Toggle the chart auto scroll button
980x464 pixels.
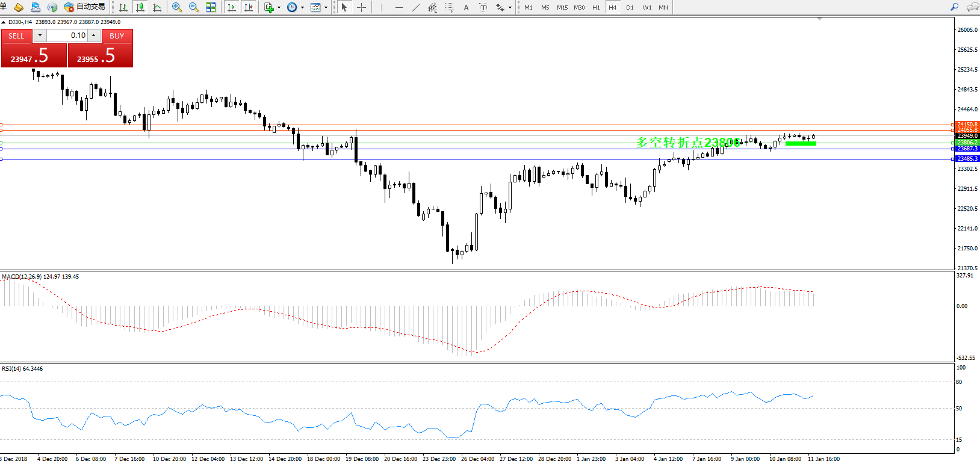point(232,7)
